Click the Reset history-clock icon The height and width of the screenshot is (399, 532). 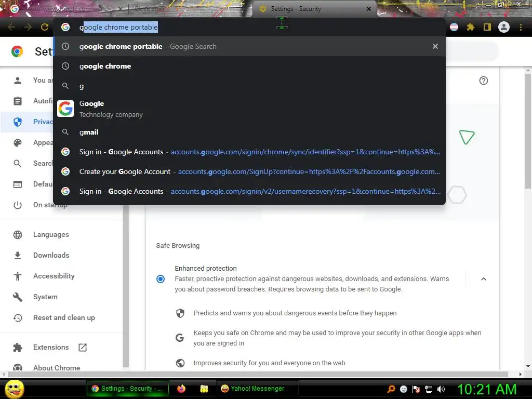click(18, 318)
